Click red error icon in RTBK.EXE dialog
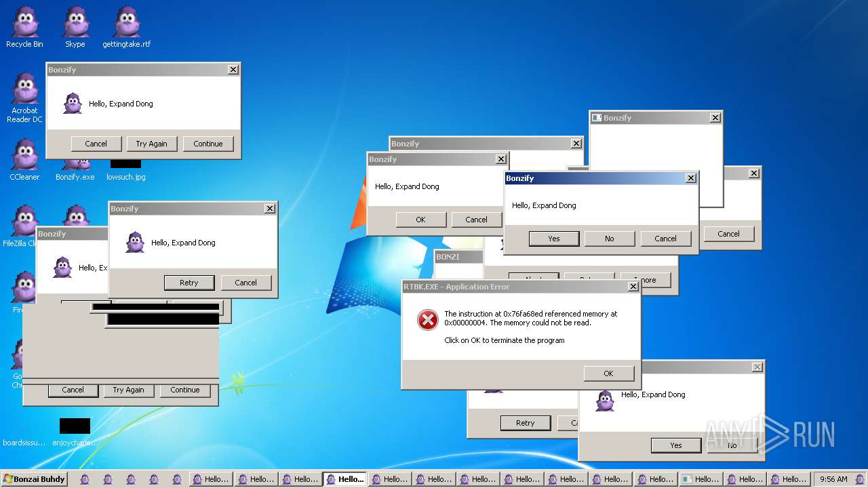 [428, 320]
